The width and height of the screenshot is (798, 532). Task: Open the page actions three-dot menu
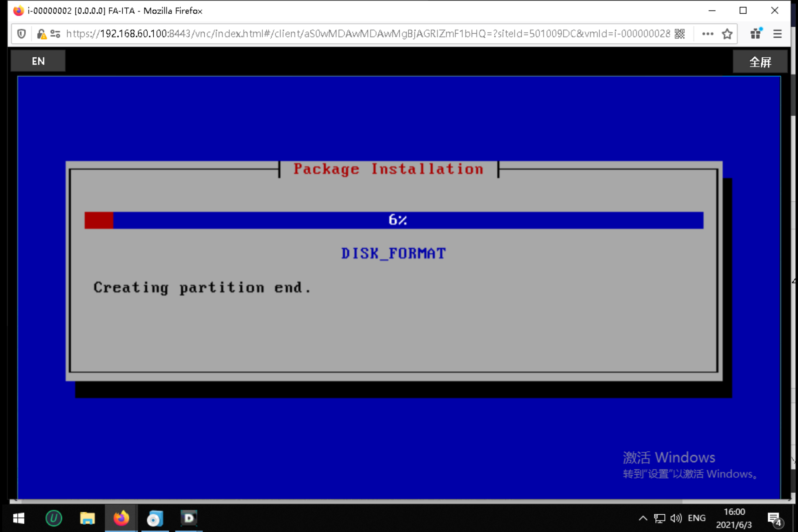tap(707, 34)
